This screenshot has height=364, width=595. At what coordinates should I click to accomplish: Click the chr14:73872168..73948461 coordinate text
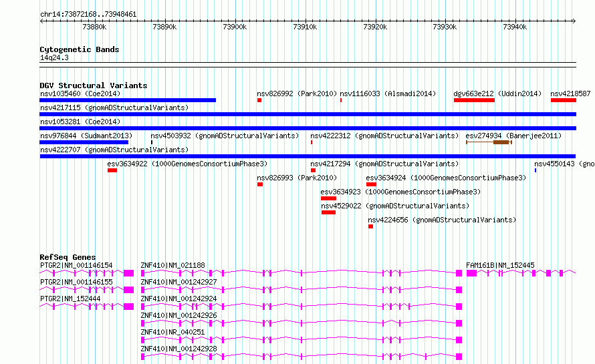(88, 14)
